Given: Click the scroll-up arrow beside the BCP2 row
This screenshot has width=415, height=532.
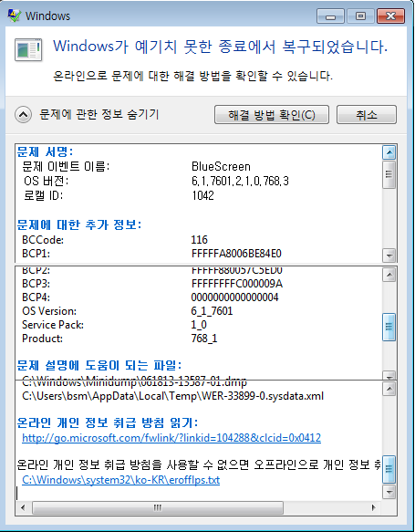Looking at the screenshot, I should point(389,275).
